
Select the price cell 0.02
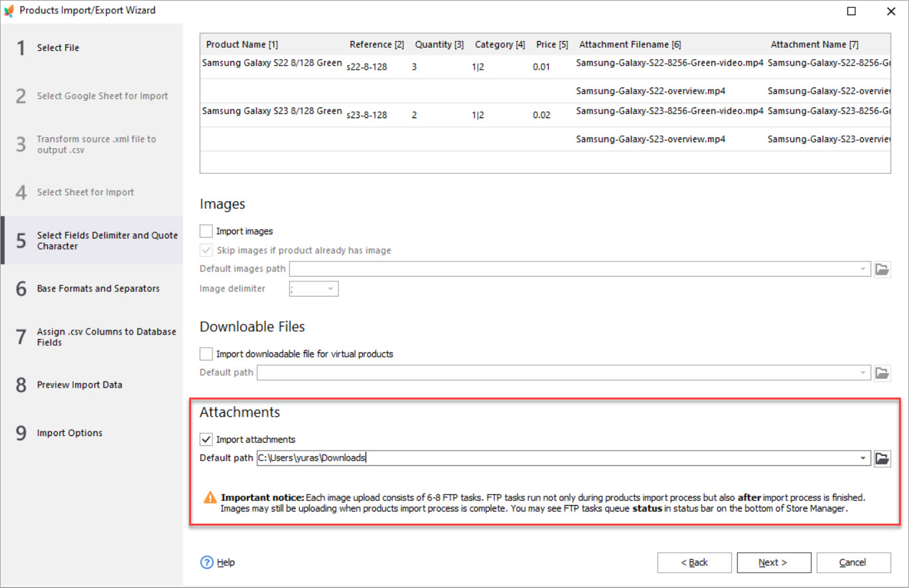[x=541, y=115]
